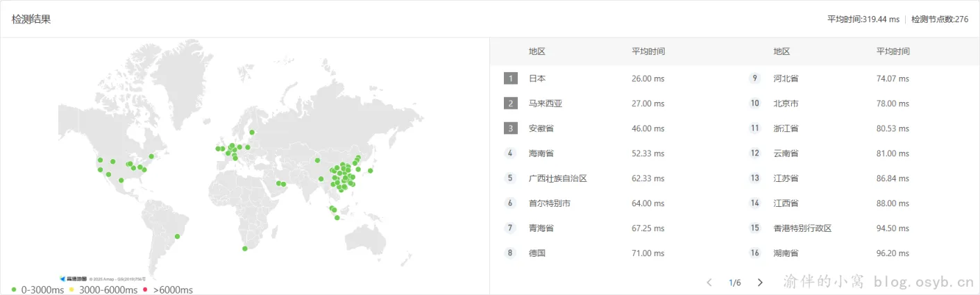Click the 检测结果 panel title
Image resolution: width=980 pixels, height=295 pixels.
(x=31, y=19)
